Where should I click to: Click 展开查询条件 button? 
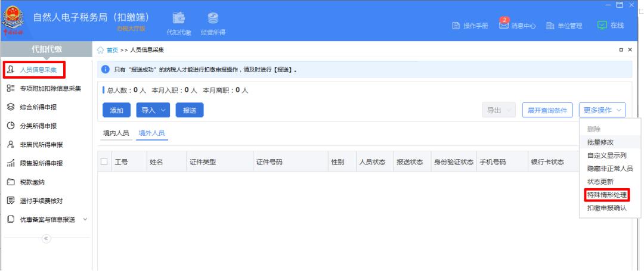(x=547, y=110)
